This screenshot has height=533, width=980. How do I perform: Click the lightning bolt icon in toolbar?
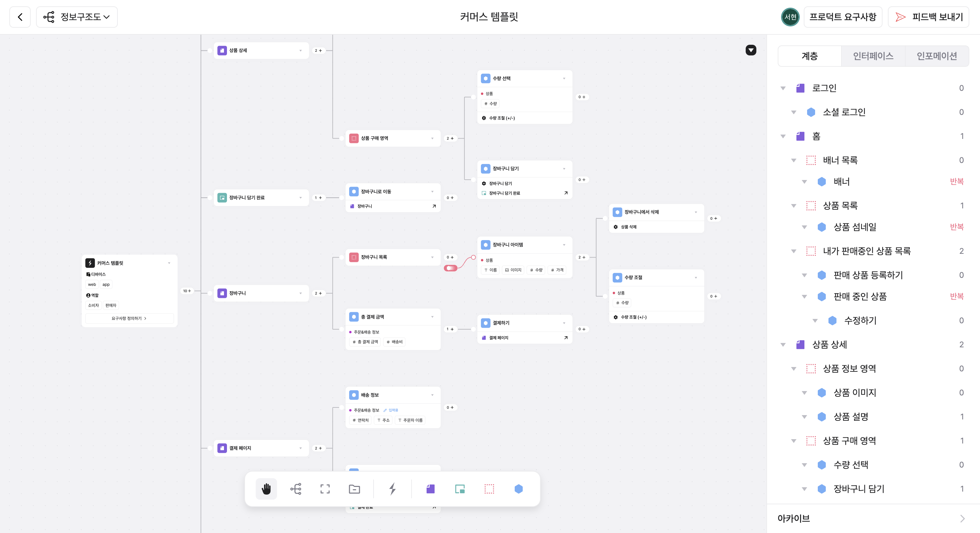click(392, 489)
